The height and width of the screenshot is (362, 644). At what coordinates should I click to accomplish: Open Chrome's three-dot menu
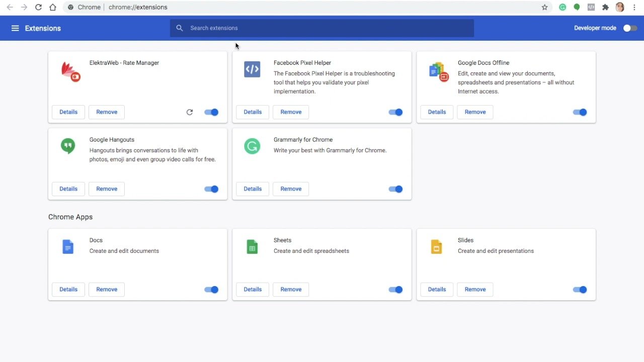(634, 7)
